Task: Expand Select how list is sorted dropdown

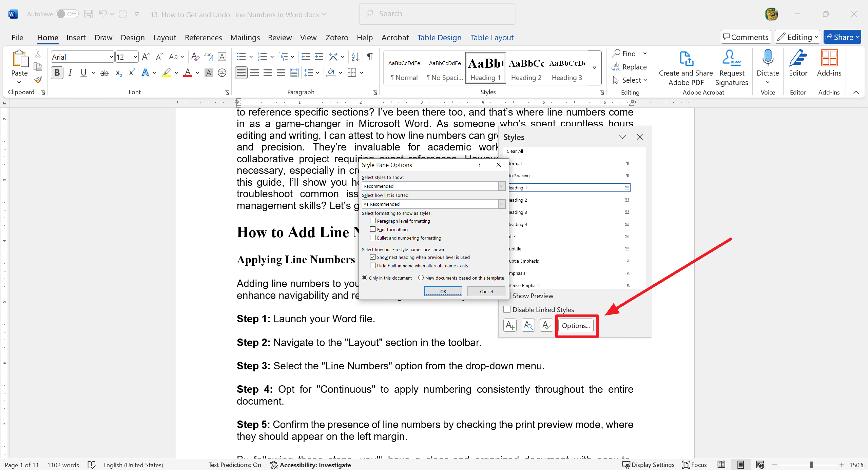Action: [502, 204]
